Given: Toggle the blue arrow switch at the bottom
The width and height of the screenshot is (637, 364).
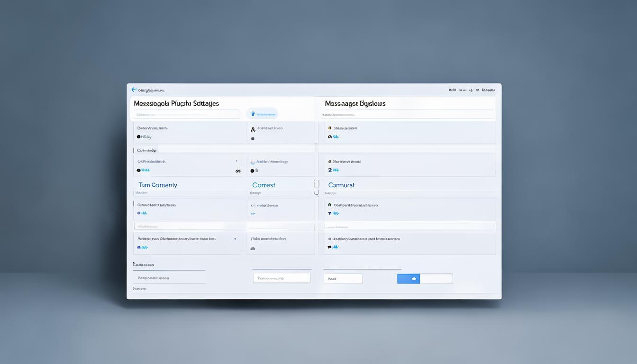Looking at the screenshot, I should (x=409, y=279).
